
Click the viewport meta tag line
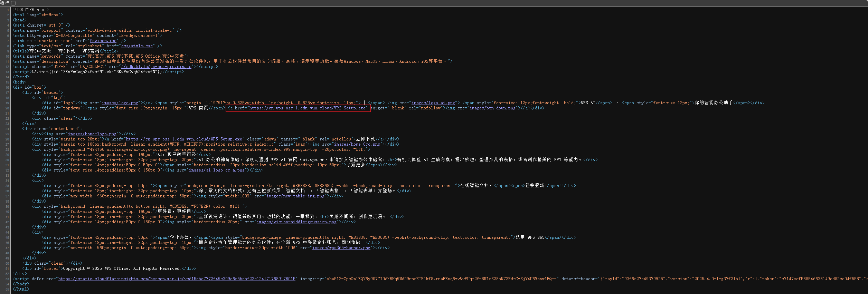[x=97, y=30]
